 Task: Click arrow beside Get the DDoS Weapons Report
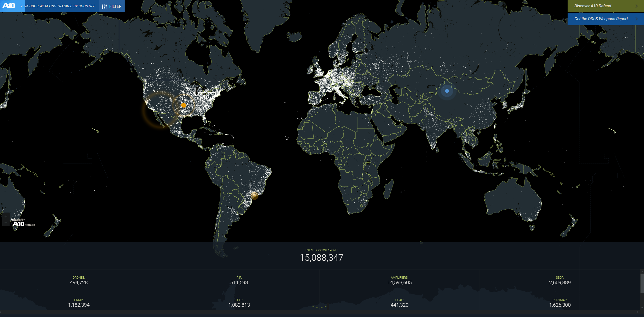point(636,19)
